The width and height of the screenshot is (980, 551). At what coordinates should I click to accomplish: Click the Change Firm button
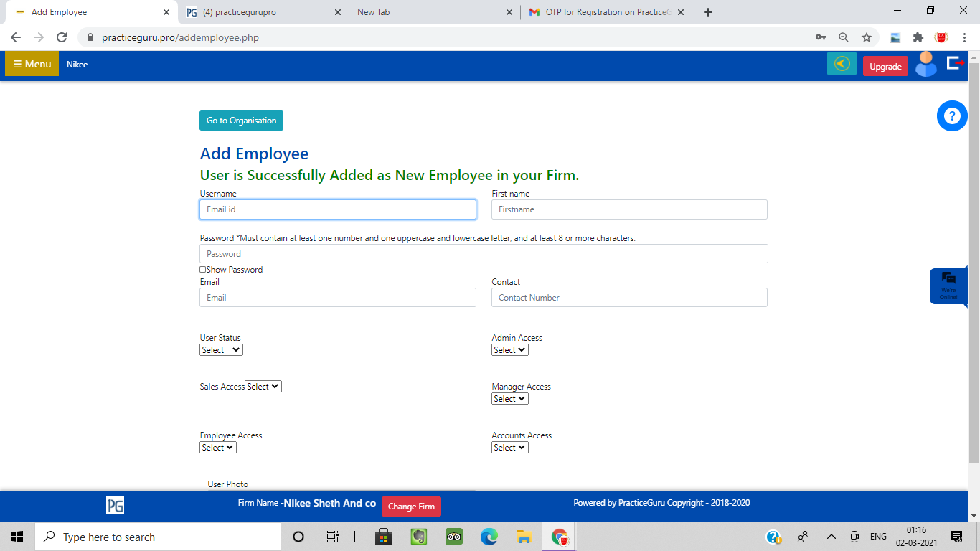click(x=411, y=506)
